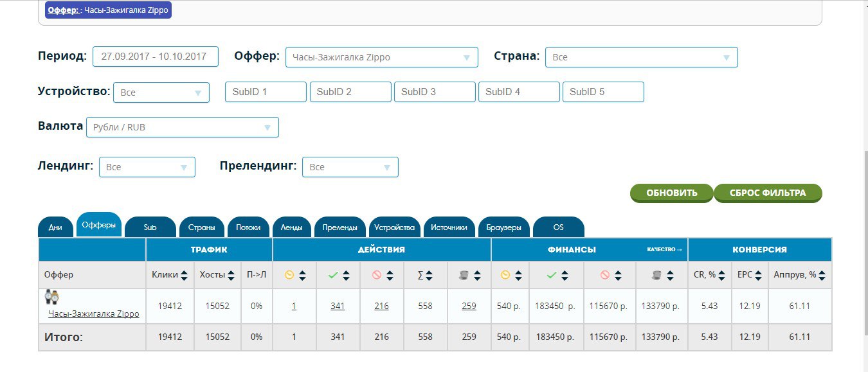Open the Страны tab

pos(202,227)
